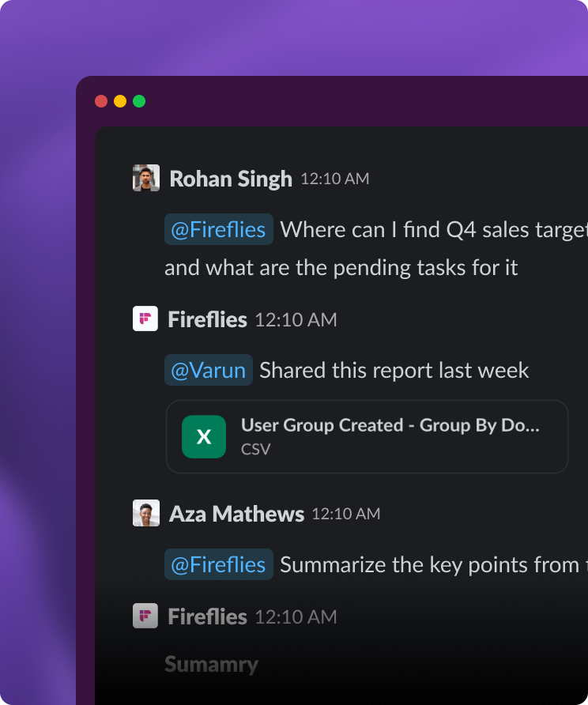Click the 'Shared this report last week' message
588x705 pixels.
point(394,371)
